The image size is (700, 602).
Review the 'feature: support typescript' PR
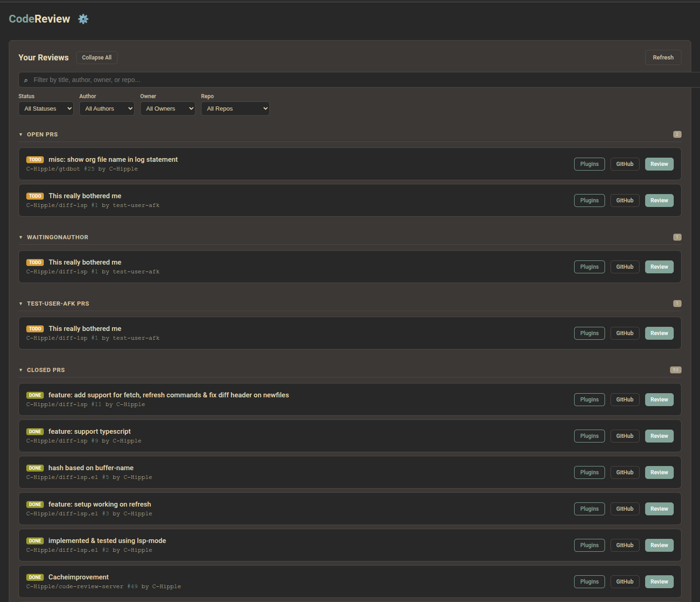click(x=659, y=436)
